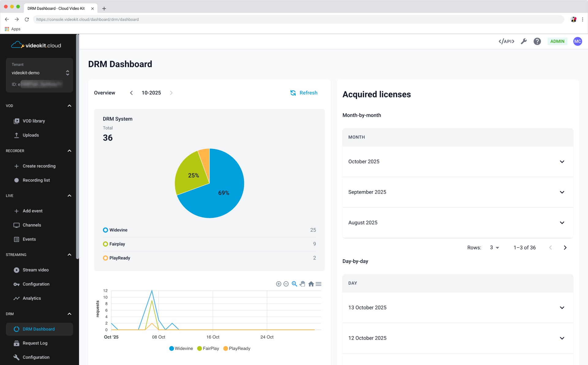588x365 pixels.
Task: Click the wrench settings icon in header
Action: pyautogui.click(x=524, y=41)
